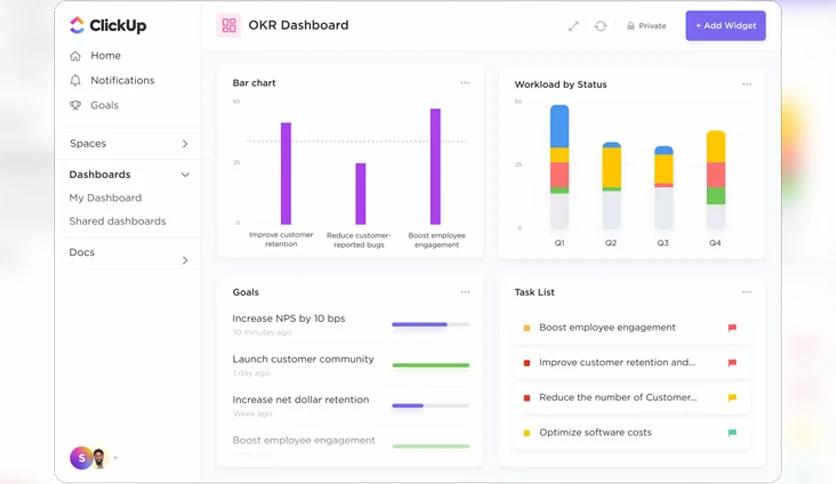Screen dimensions: 836x484
Task: Open the Bar chart widget options menu
Action: click(x=465, y=83)
